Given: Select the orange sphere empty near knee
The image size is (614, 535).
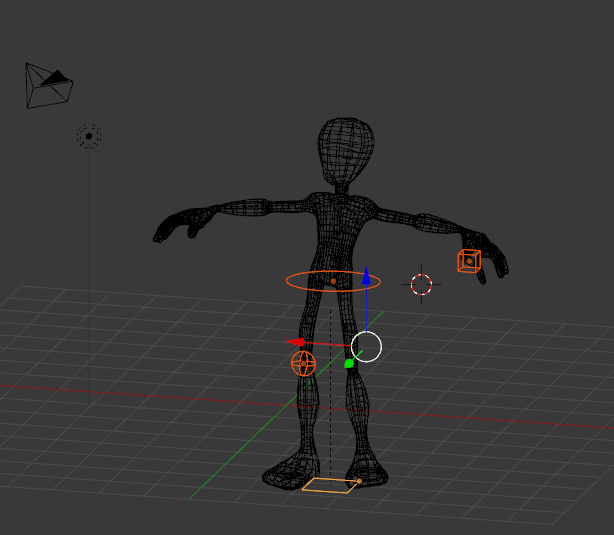Looking at the screenshot, I should click(x=303, y=363).
